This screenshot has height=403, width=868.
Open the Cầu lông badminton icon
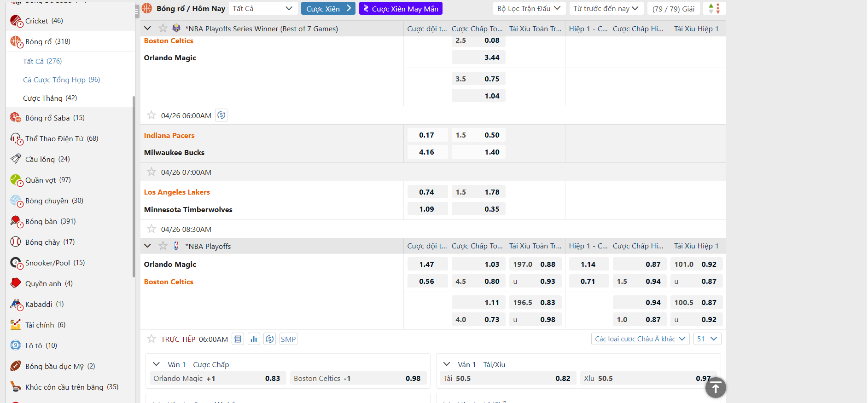[x=16, y=159]
